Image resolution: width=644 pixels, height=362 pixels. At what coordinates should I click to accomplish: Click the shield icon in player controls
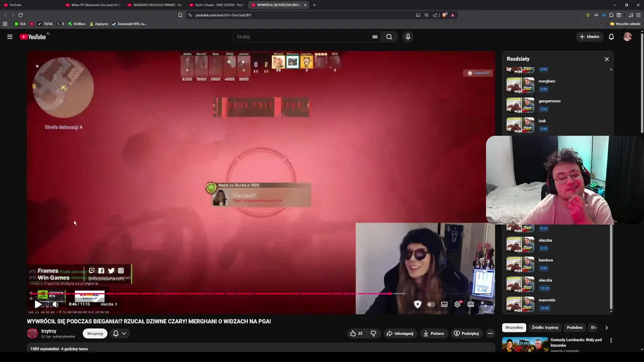point(418,304)
